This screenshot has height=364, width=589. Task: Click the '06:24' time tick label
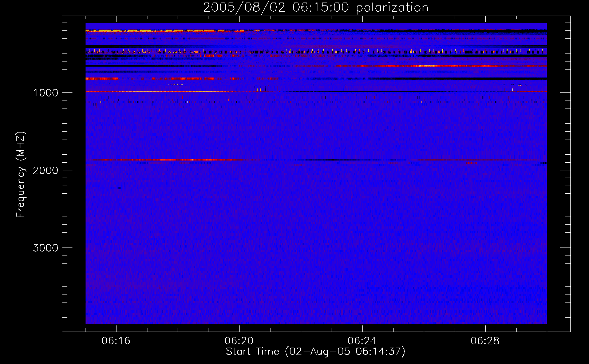point(362,341)
